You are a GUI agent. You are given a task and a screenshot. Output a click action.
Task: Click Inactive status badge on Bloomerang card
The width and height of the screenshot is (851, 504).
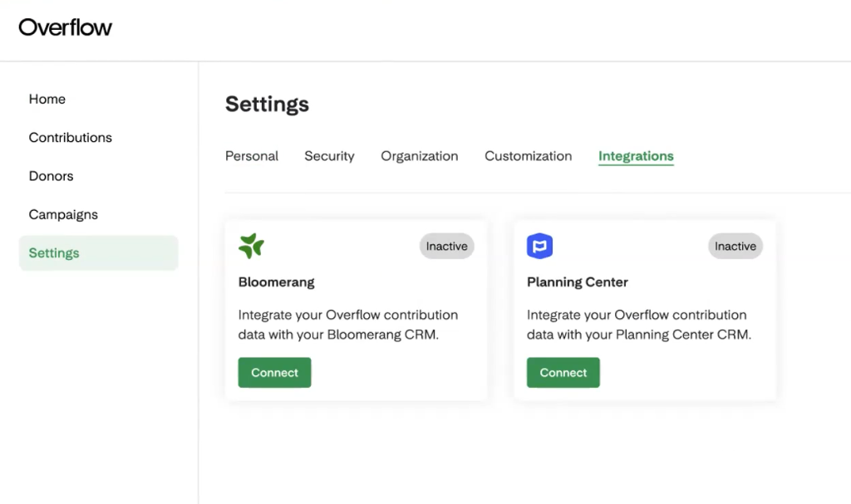point(446,247)
